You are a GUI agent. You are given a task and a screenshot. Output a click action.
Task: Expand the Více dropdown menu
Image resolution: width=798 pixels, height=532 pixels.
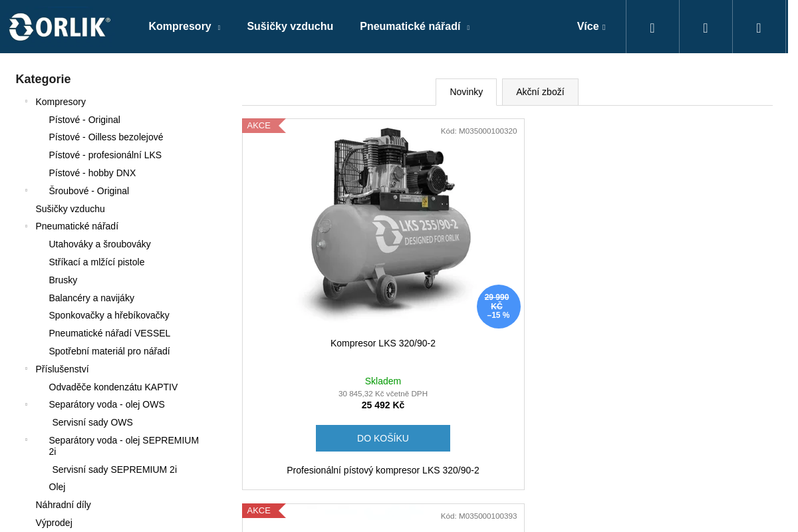[591, 27]
